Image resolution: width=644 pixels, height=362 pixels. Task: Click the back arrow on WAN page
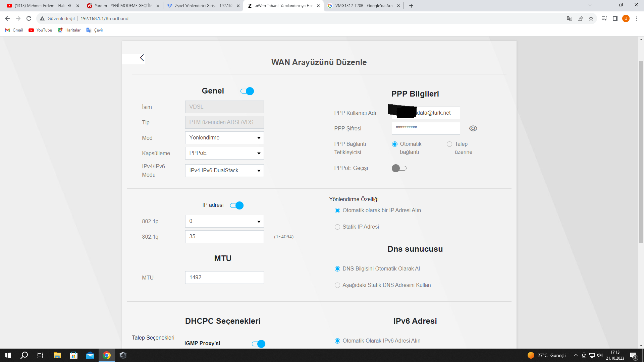tap(142, 58)
